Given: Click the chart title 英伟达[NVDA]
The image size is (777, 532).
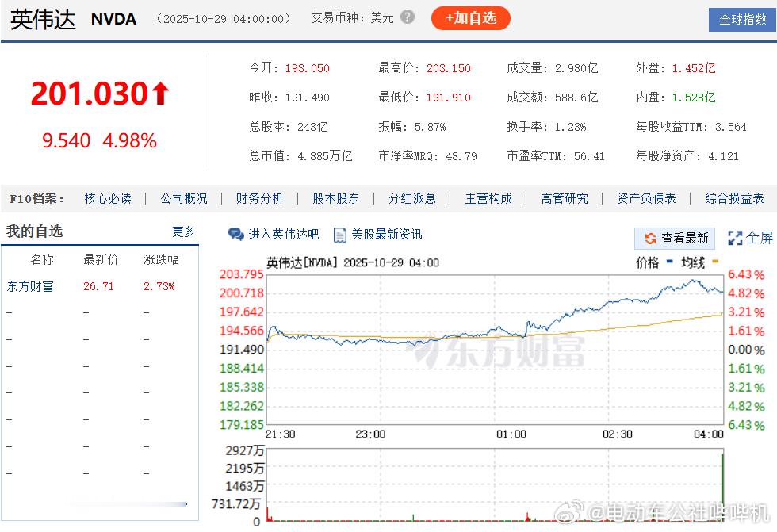Looking at the screenshot, I should click(302, 262).
